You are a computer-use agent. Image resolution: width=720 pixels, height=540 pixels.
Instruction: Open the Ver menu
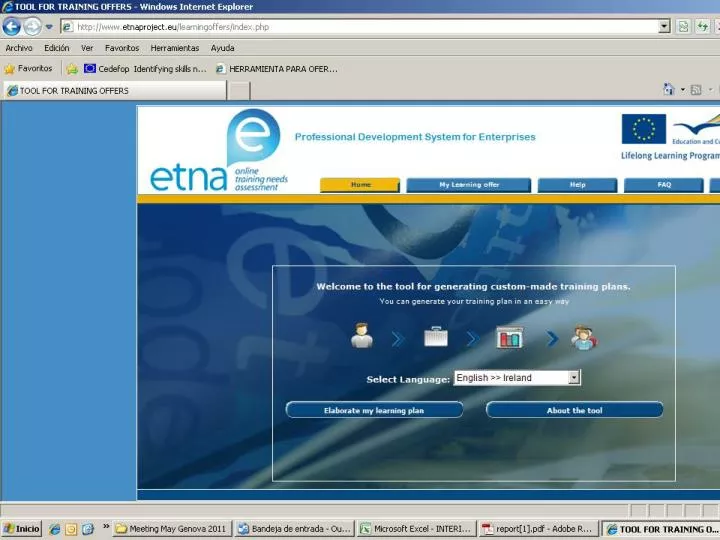click(x=87, y=48)
